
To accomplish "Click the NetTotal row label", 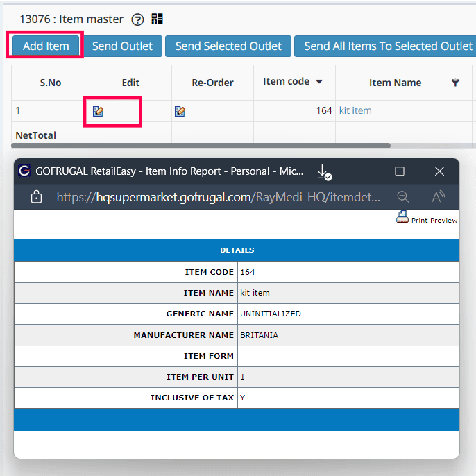I will click(35, 135).
